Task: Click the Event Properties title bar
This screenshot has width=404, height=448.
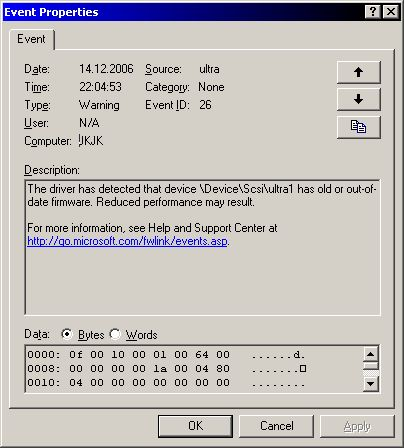Action: coord(183,12)
